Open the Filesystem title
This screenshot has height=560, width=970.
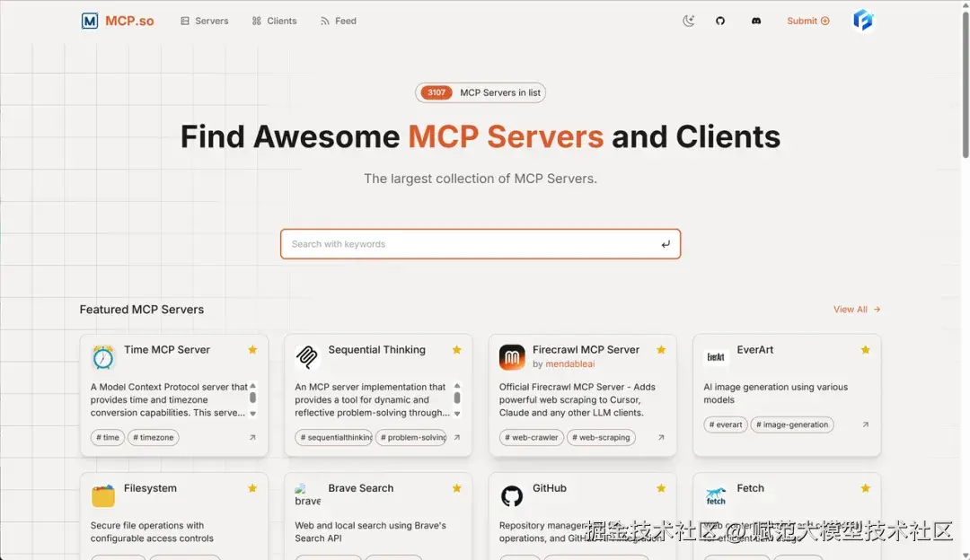click(x=150, y=488)
